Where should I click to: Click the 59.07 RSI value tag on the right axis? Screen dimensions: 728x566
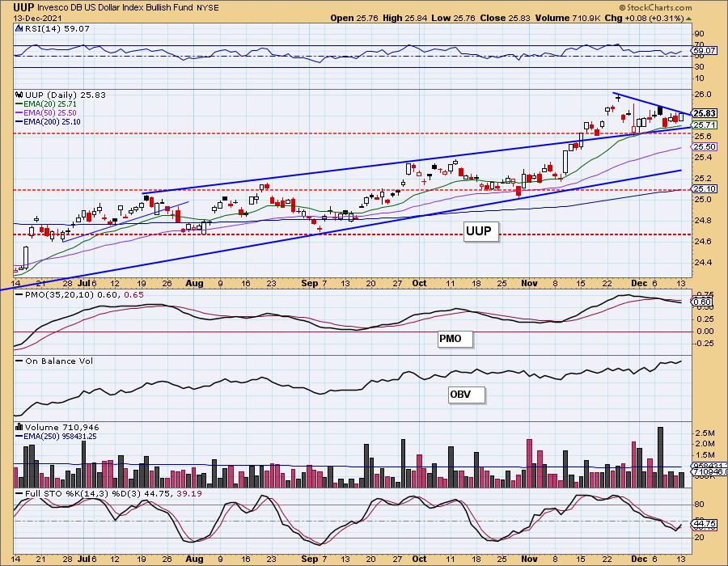pos(705,50)
